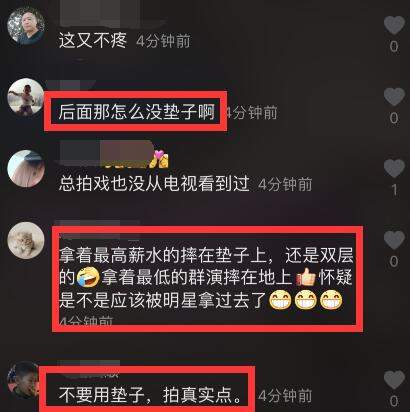Tap the 4分钟前 timestamp after 这又不疼
The image size is (410, 412).
163,41
